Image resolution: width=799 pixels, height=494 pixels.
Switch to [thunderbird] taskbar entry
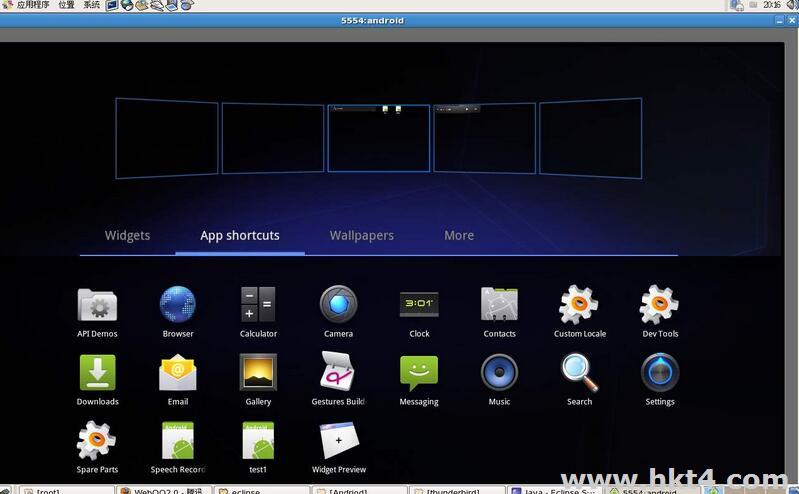[457, 490]
